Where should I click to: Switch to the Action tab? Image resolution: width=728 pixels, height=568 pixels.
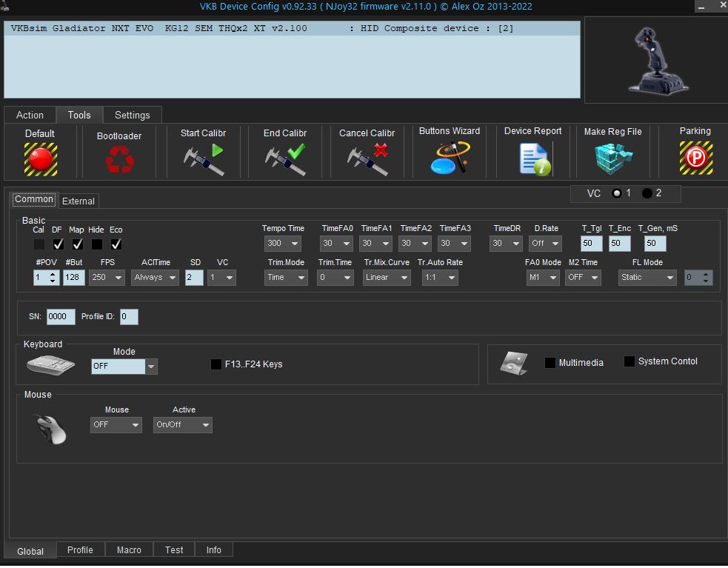click(30, 116)
